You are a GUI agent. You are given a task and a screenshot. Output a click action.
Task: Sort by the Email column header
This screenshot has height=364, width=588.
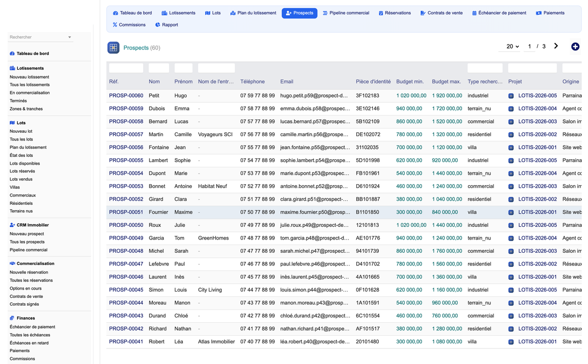(287, 82)
